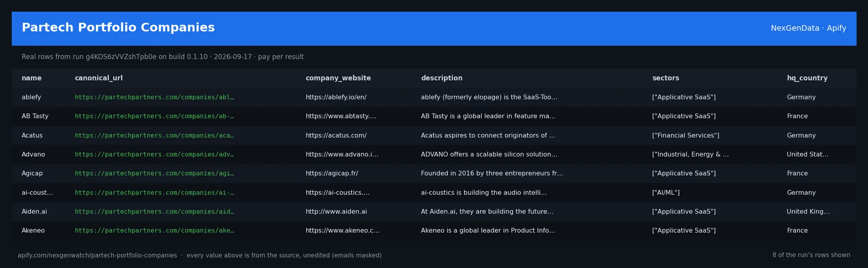
Task: Click the 'canonical_url' column header
Action: (x=98, y=78)
